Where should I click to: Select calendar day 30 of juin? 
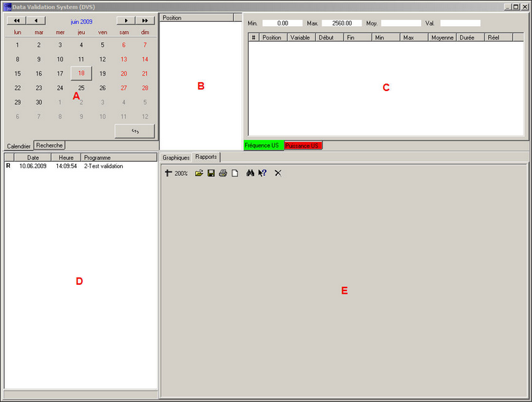tap(39, 102)
